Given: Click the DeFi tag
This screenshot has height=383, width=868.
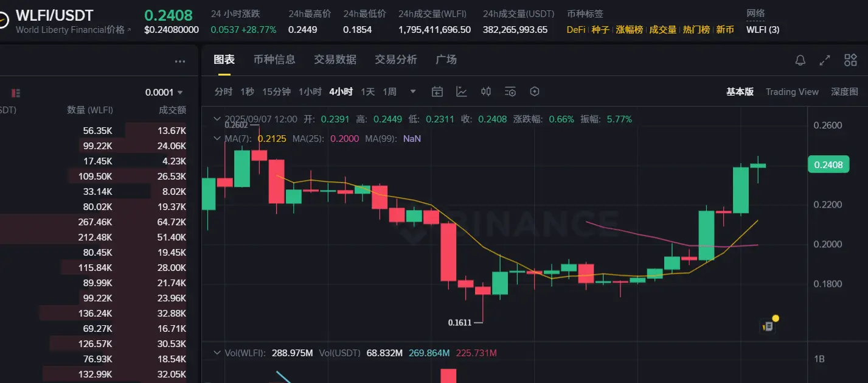Looking at the screenshot, I should 576,29.
